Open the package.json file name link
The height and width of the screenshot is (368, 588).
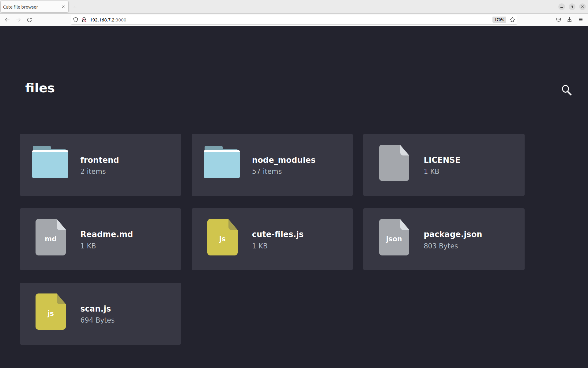coord(453,234)
